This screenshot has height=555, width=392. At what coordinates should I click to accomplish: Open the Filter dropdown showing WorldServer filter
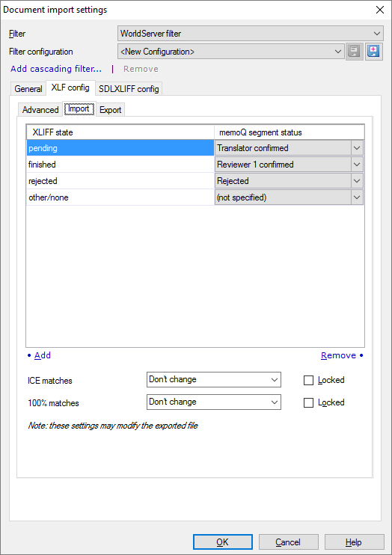pyautogui.click(x=251, y=34)
